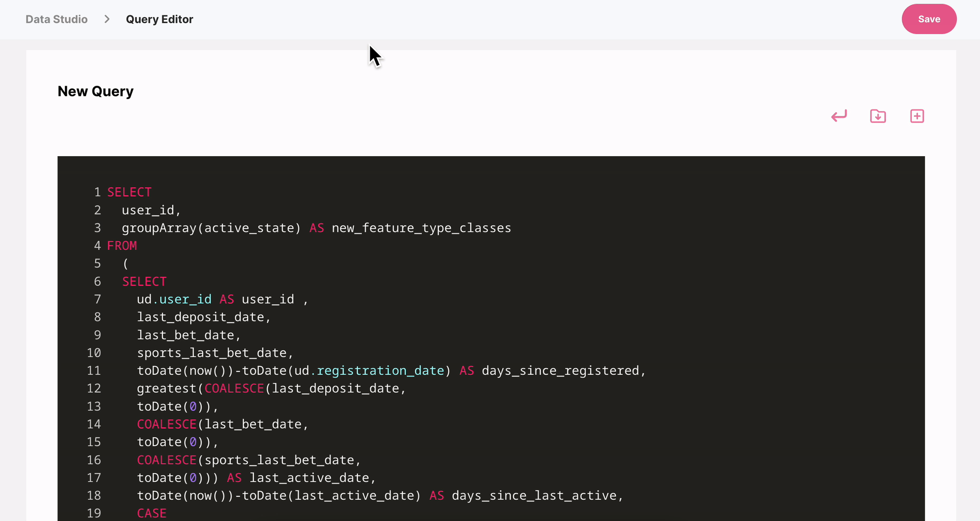
Task: Place cursor on line 1 SELECT keyword
Action: (129, 192)
